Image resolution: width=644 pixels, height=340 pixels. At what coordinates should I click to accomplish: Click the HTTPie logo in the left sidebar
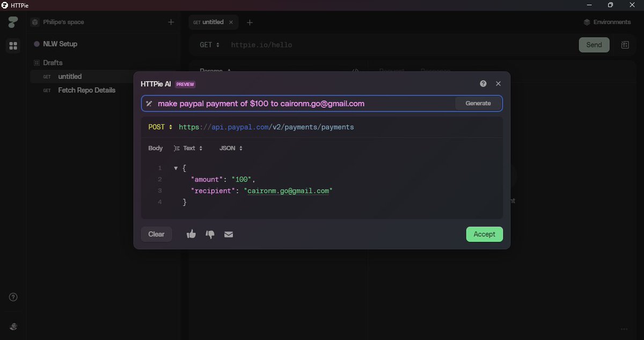coord(13,22)
